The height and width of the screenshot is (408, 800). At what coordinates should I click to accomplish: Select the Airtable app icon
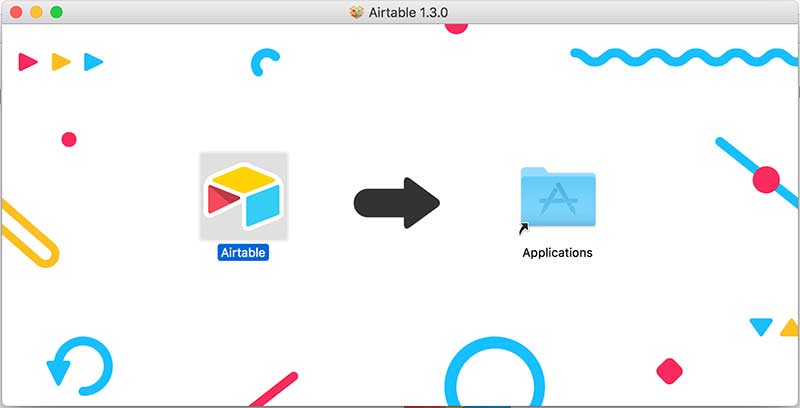tap(244, 196)
